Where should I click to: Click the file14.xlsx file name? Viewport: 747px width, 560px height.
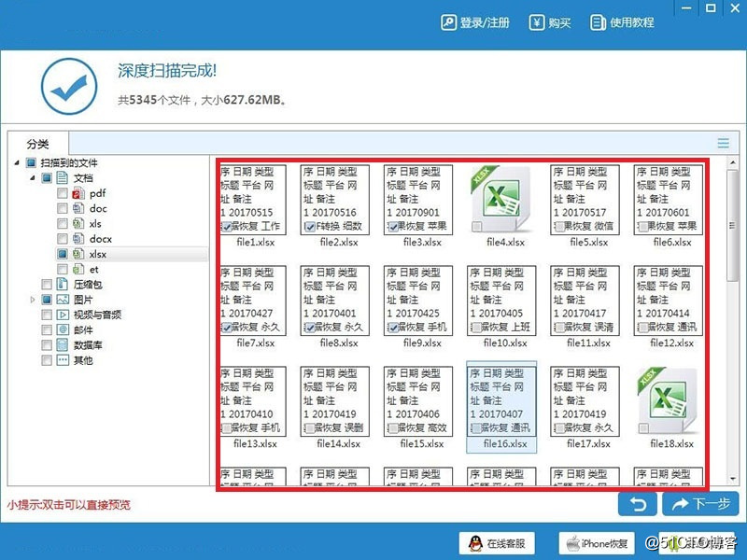point(338,444)
